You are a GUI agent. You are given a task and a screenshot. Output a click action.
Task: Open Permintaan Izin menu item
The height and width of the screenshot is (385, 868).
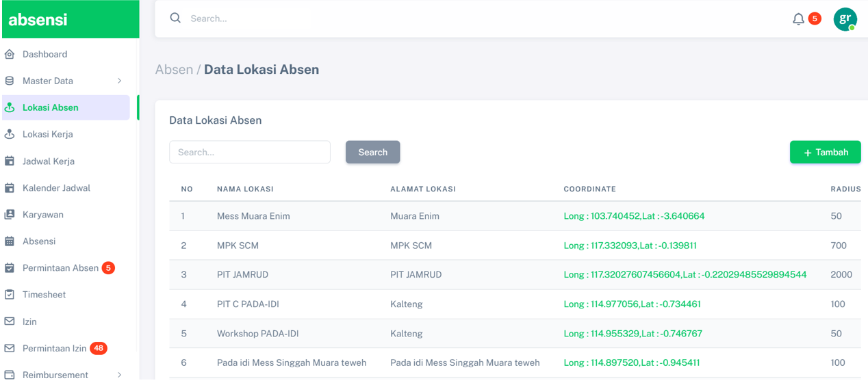click(x=55, y=349)
